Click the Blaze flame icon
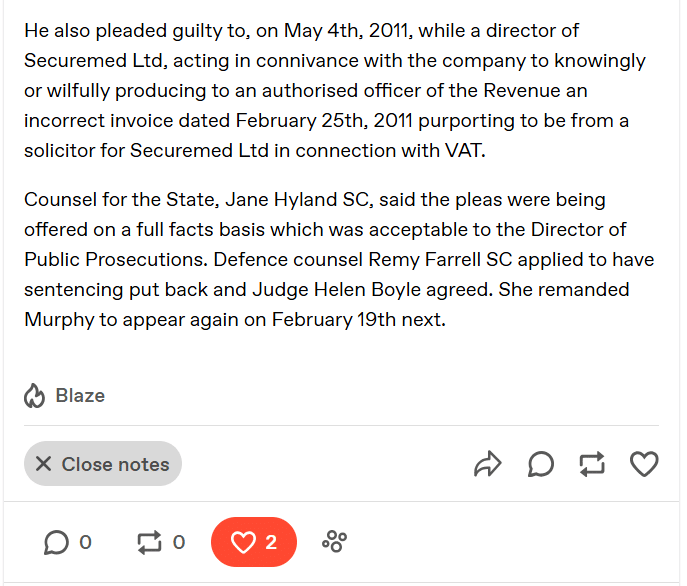Viewport: 687px width, 586px height. click(x=34, y=396)
